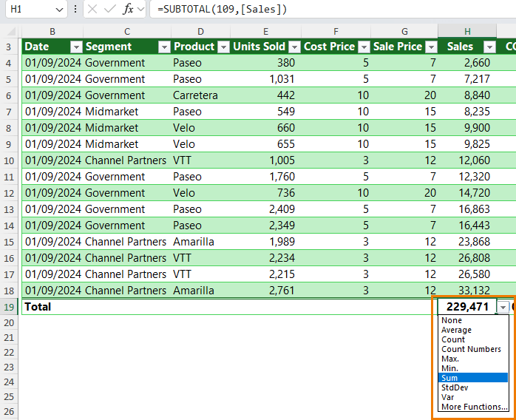The width and height of the screenshot is (516, 420).
Task: Choose Max. from the total function list
Action: click(x=473, y=359)
